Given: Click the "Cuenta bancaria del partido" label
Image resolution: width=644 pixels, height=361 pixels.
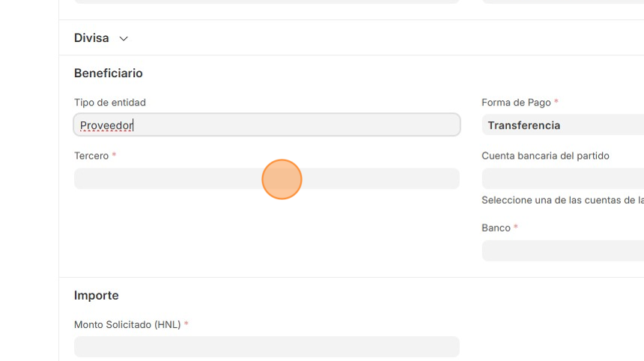Looking at the screenshot, I should point(545,156).
